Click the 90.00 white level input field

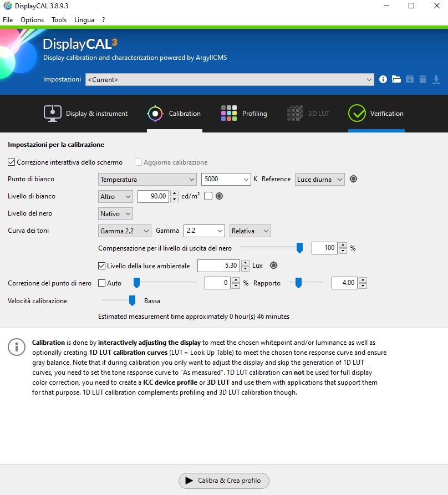pyautogui.click(x=153, y=196)
